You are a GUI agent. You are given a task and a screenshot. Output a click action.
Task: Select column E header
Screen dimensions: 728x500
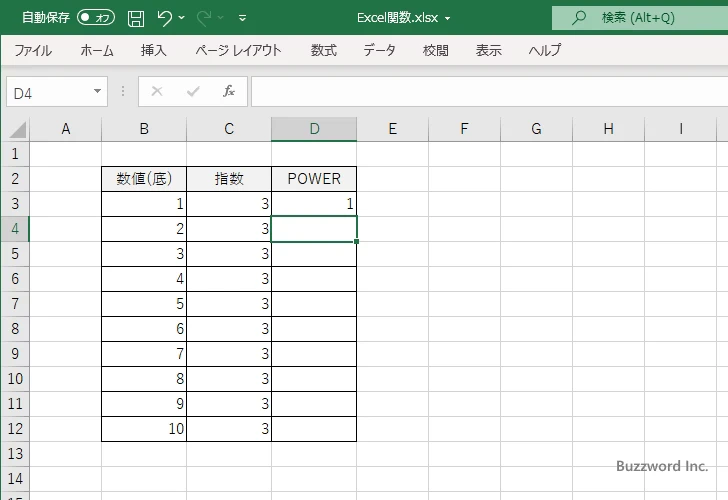[x=393, y=129]
